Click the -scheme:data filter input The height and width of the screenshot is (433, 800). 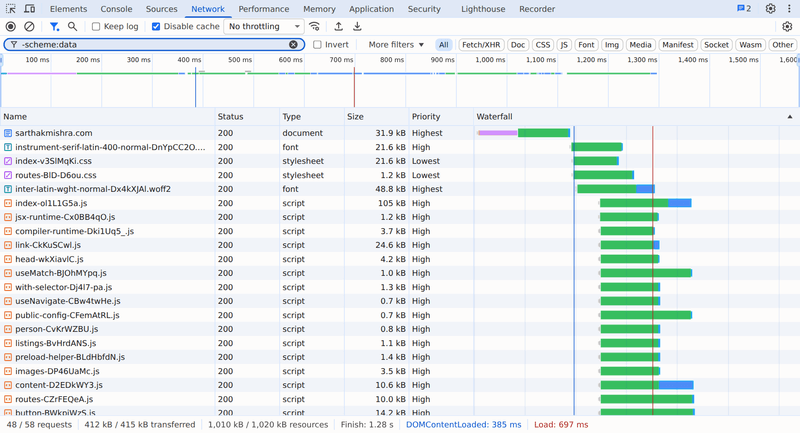click(x=154, y=44)
